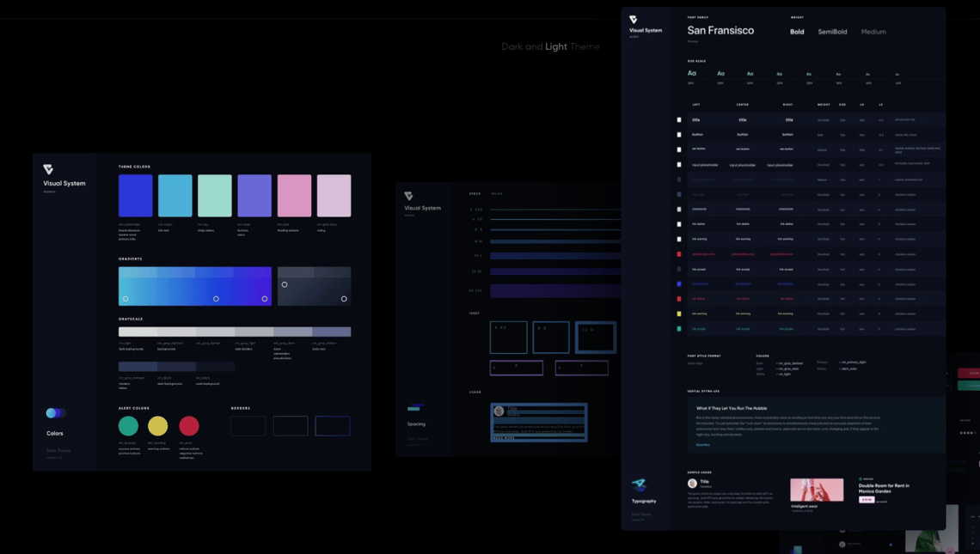Image resolution: width=980 pixels, height=554 pixels.
Task: Click the Typography section icon in sidebar
Action: tap(639, 485)
